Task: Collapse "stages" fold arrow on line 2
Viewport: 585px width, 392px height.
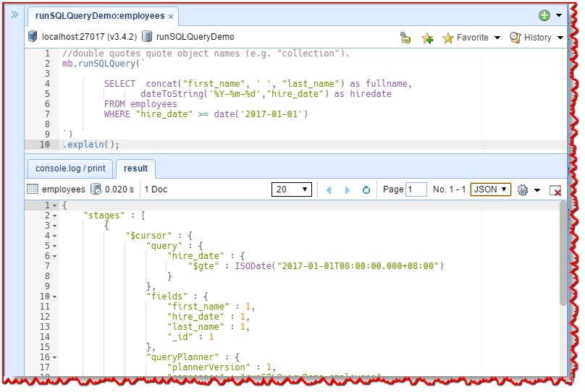Action: coord(55,216)
